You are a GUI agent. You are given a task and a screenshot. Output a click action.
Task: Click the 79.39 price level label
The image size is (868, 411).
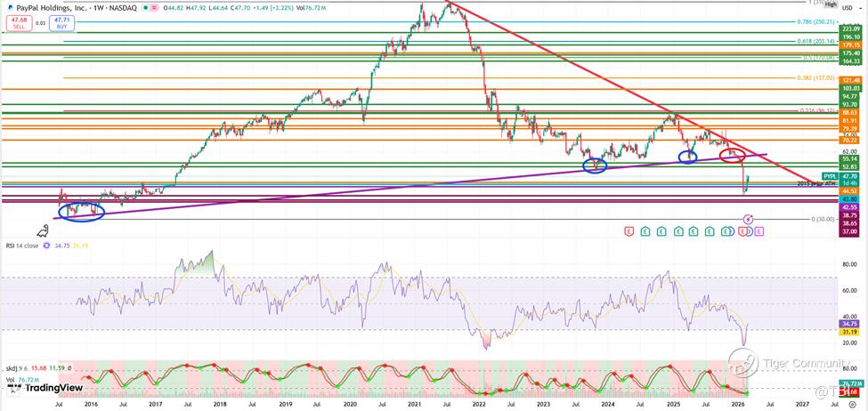850,129
